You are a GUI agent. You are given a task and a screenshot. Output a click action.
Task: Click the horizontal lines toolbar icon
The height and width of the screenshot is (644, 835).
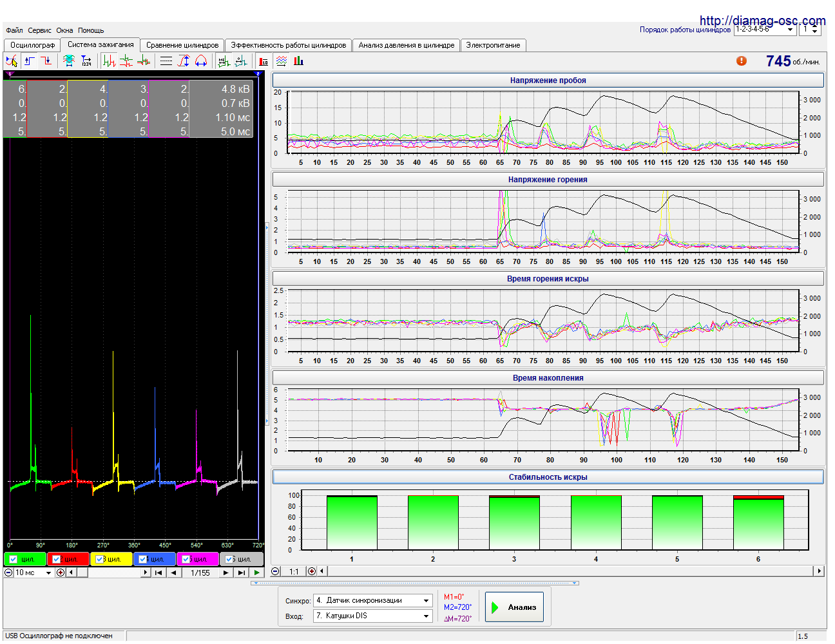166,61
